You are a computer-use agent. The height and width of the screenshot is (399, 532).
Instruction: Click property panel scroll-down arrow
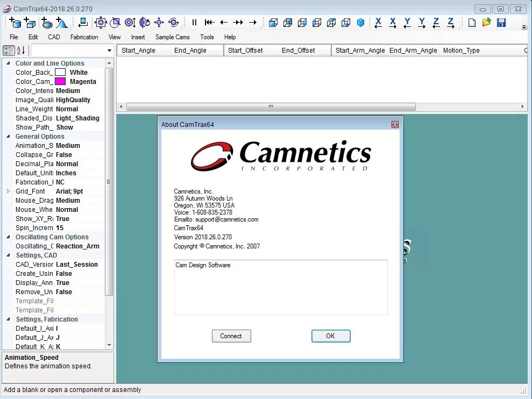pyautogui.click(x=109, y=345)
